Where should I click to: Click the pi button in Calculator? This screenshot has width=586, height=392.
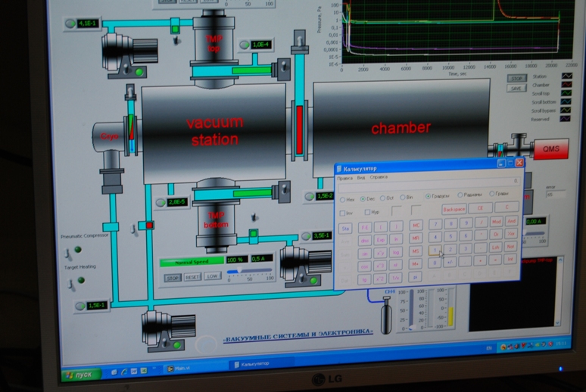point(415,277)
